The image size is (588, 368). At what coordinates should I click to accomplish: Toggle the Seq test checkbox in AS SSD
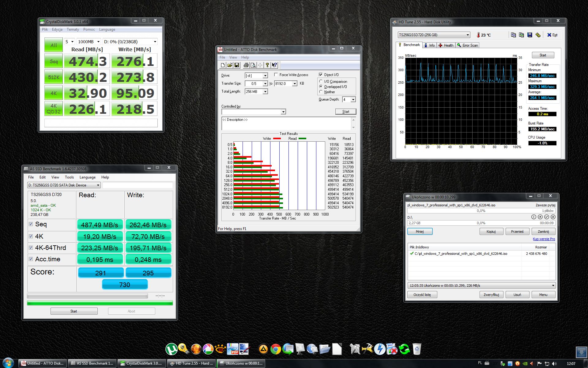click(31, 224)
